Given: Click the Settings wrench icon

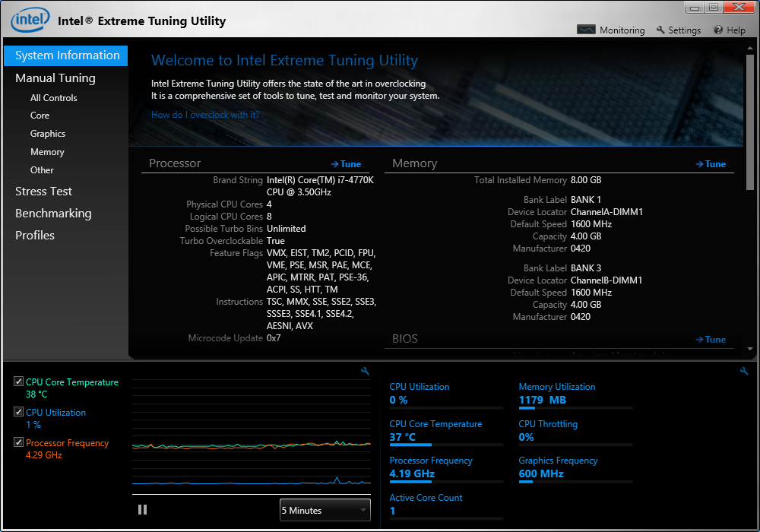Looking at the screenshot, I should coord(660,30).
